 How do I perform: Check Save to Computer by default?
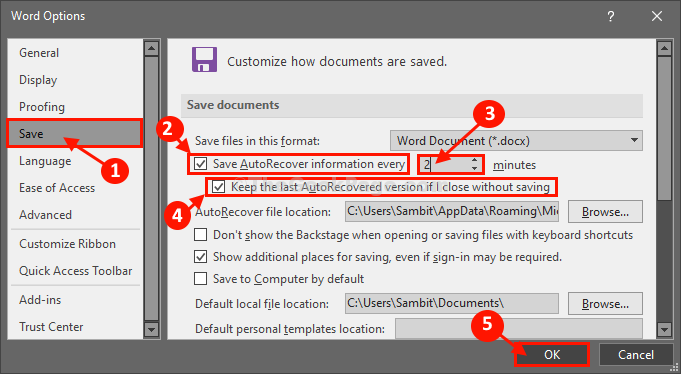[200, 279]
